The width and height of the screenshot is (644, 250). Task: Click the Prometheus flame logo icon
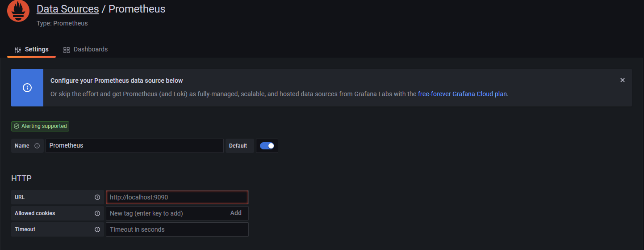(18, 11)
